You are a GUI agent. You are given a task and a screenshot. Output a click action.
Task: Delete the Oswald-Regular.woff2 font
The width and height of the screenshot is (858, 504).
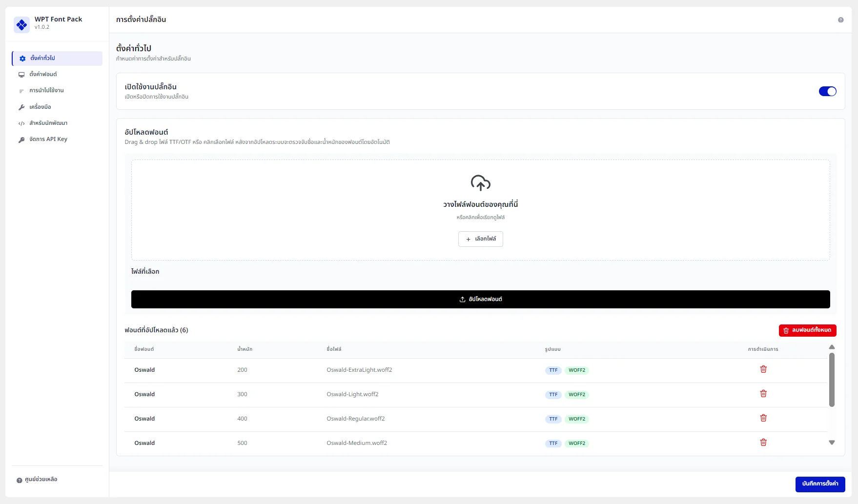tap(763, 418)
